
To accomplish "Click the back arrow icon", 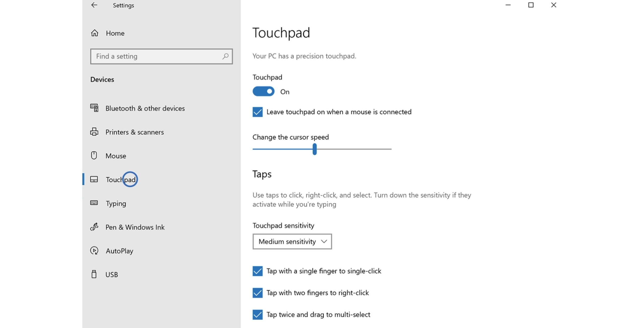I will 94,5.
